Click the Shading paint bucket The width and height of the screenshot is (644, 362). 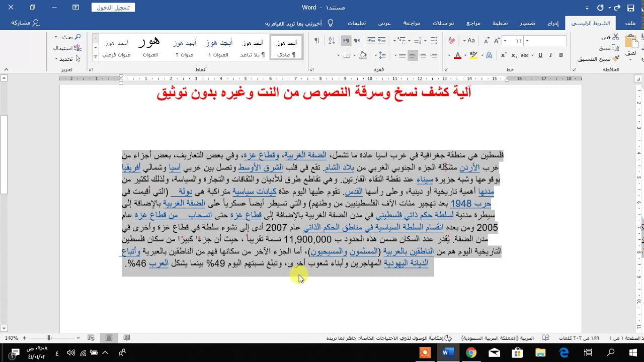tap(363, 55)
